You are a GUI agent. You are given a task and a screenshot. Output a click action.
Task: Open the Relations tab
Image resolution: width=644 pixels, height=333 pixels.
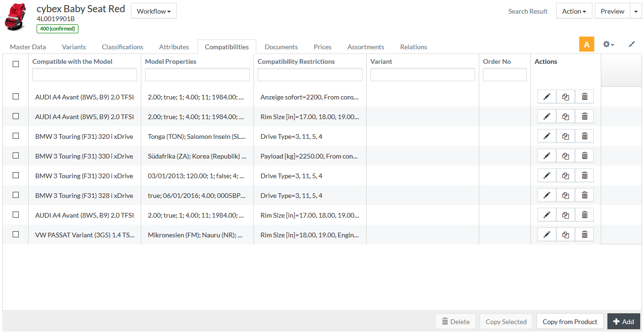point(414,47)
